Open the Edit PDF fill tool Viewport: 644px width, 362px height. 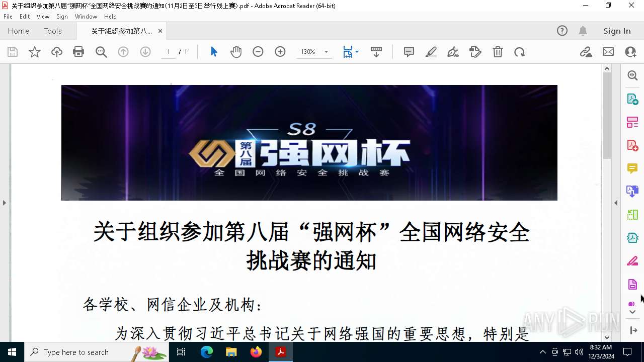(x=475, y=52)
